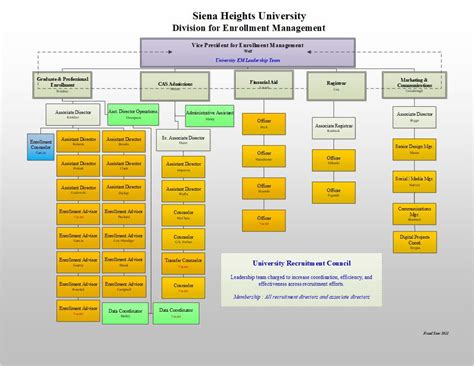Select the Financial Aid department box
474x366 pixels.
pos(264,85)
